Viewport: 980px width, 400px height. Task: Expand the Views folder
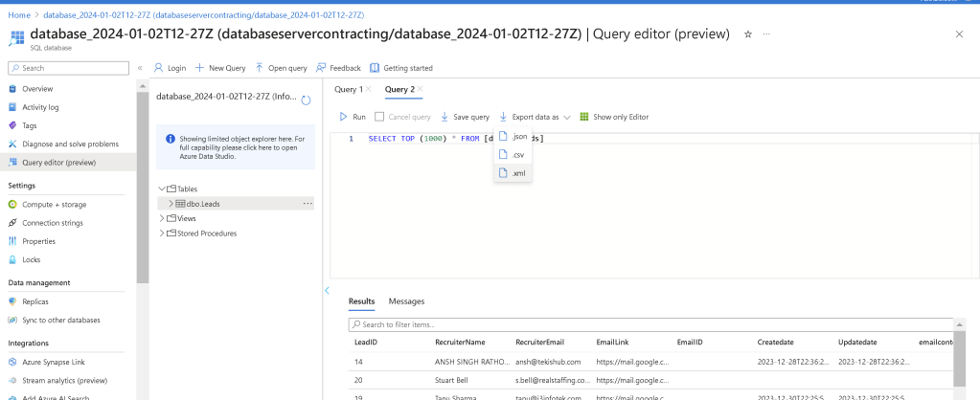[163, 218]
